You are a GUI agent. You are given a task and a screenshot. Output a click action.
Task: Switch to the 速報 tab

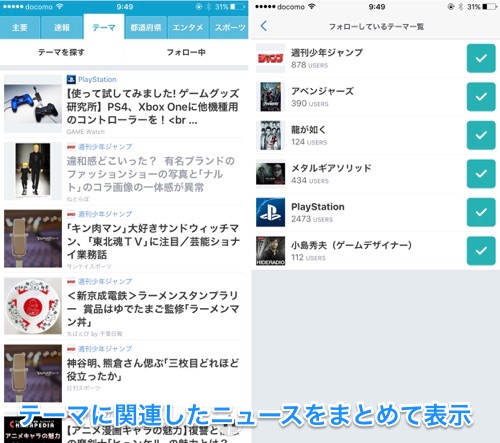(62, 27)
